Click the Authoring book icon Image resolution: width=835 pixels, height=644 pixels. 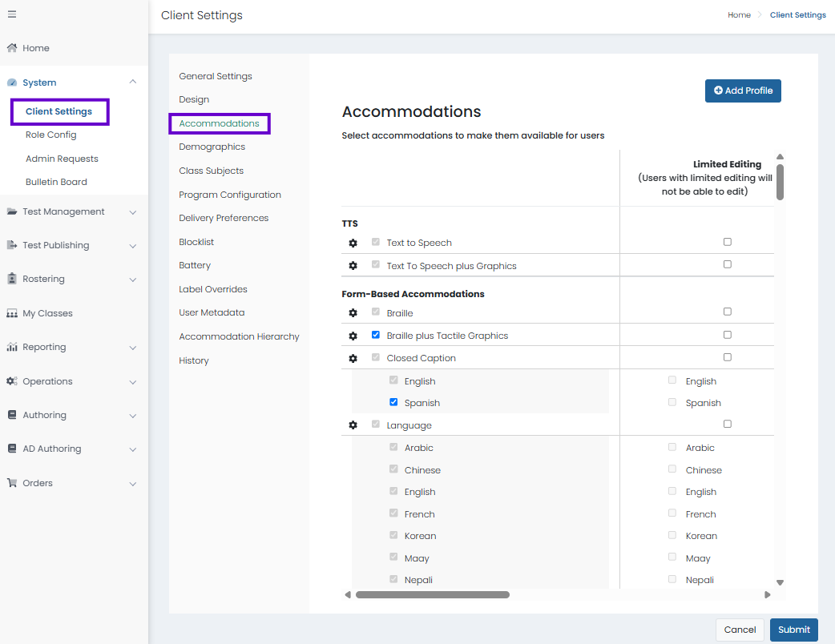pyautogui.click(x=12, y=415)
